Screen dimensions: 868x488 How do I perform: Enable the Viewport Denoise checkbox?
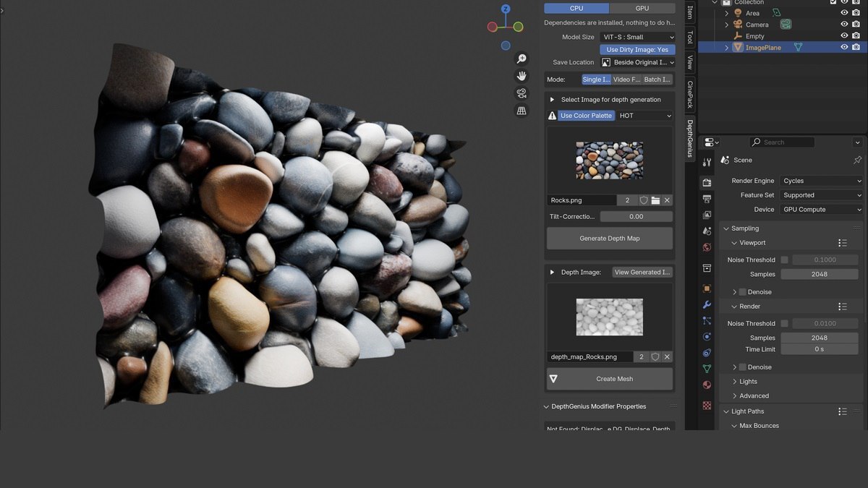(x=742, y=292)
